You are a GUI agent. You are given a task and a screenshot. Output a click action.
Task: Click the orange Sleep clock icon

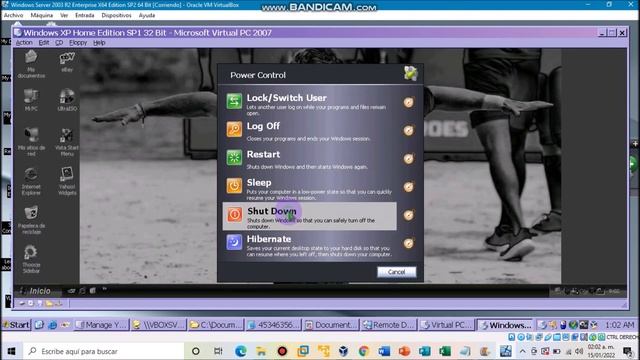click(x=234, y=186)
